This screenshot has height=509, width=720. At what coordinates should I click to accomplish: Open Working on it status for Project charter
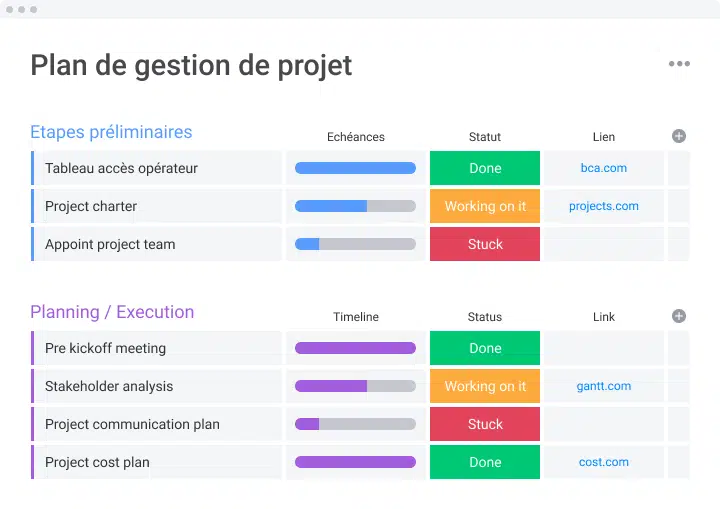485,206
